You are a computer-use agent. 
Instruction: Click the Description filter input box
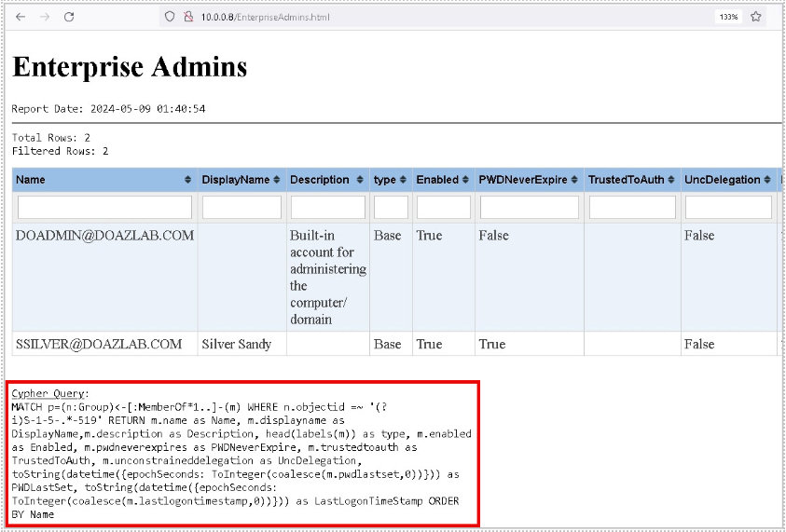coord(327,207)
